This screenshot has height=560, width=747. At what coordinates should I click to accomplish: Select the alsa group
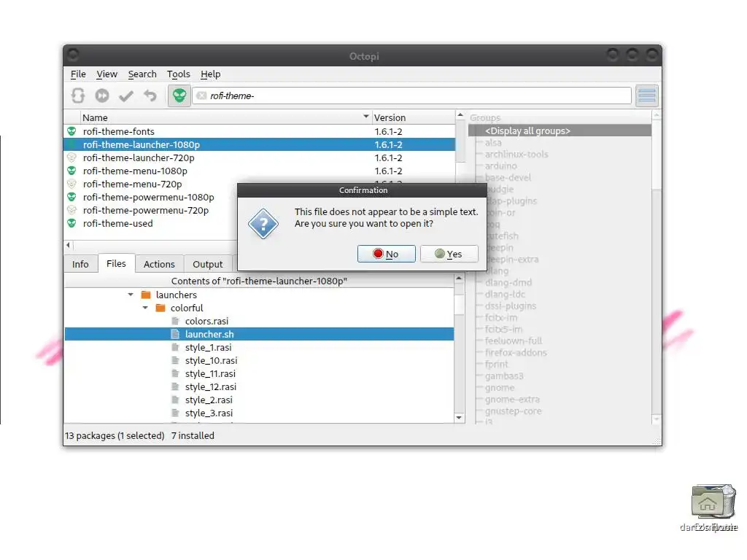point(493,142)
